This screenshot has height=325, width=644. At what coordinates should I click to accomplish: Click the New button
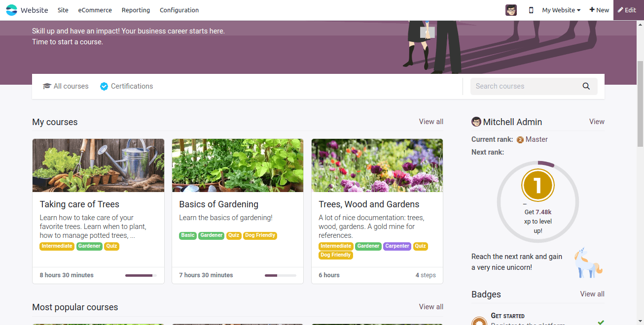(599, 10)
